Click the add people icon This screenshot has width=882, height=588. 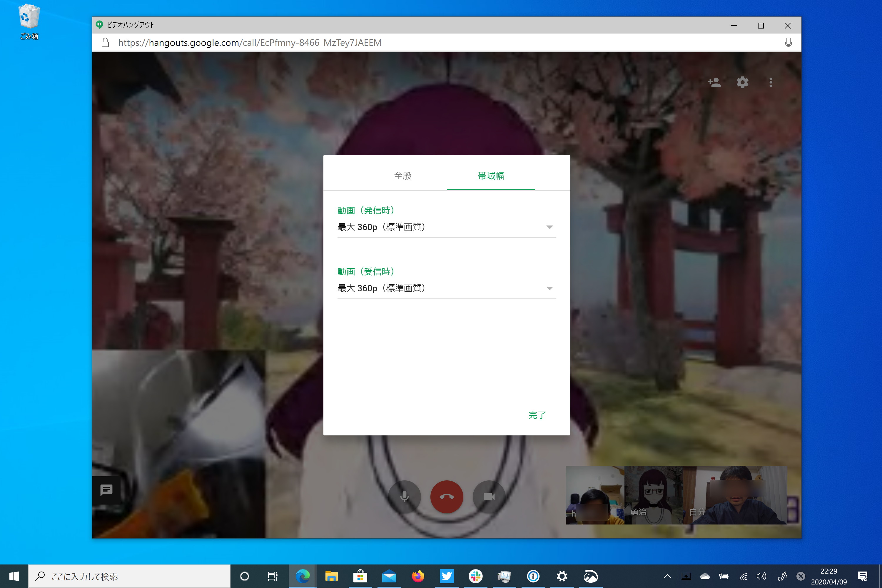coord(714,83)
